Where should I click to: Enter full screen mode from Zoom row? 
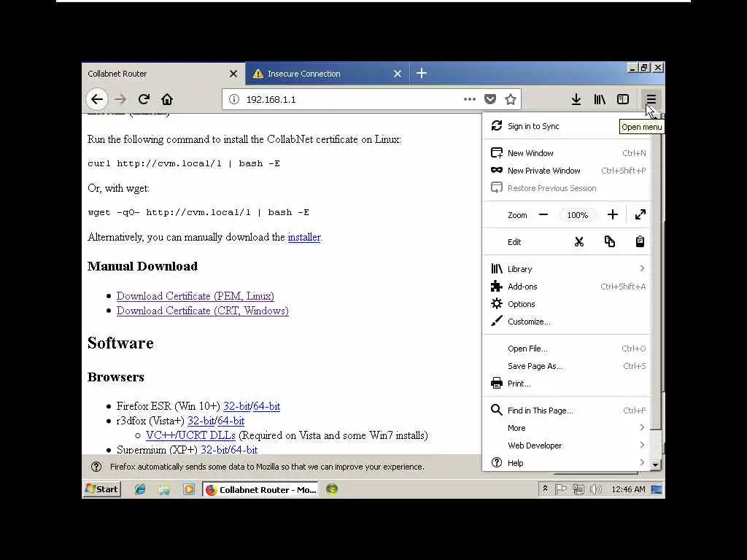(640, 215)
